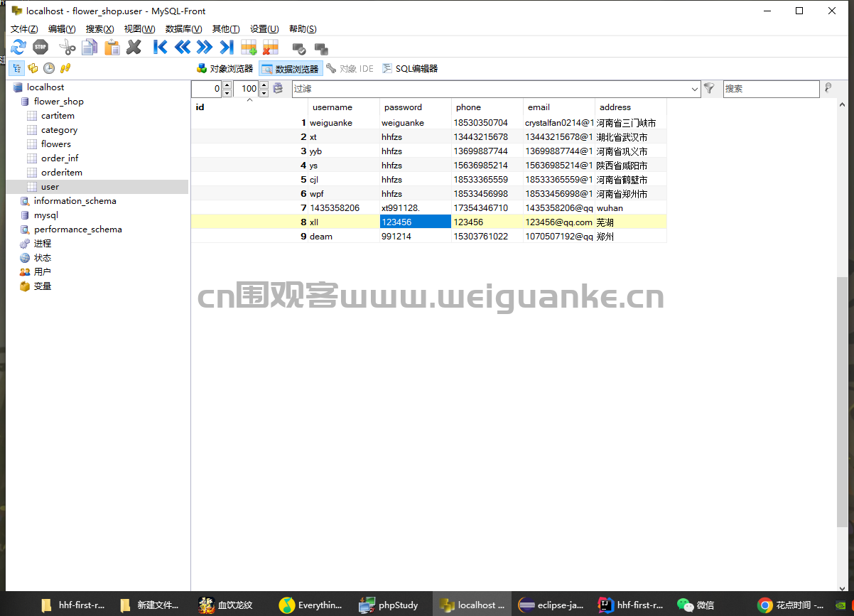Click the quick search icon right of 搜索
The width and height of the screenshot is (854, 616).
[x=828, y=88]
